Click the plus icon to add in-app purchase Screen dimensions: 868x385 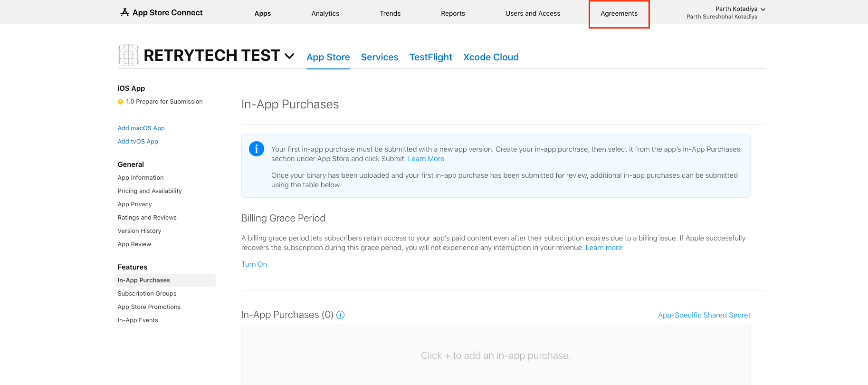[341, 315]
